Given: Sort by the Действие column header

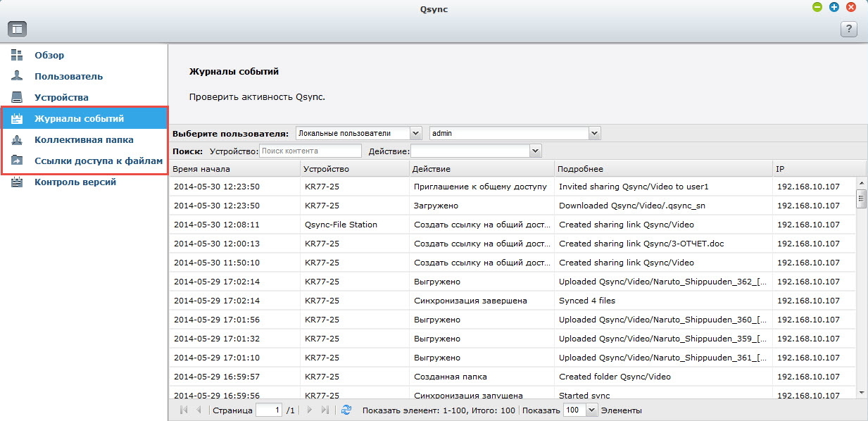Looking at the screenshot, I should 481,169.
